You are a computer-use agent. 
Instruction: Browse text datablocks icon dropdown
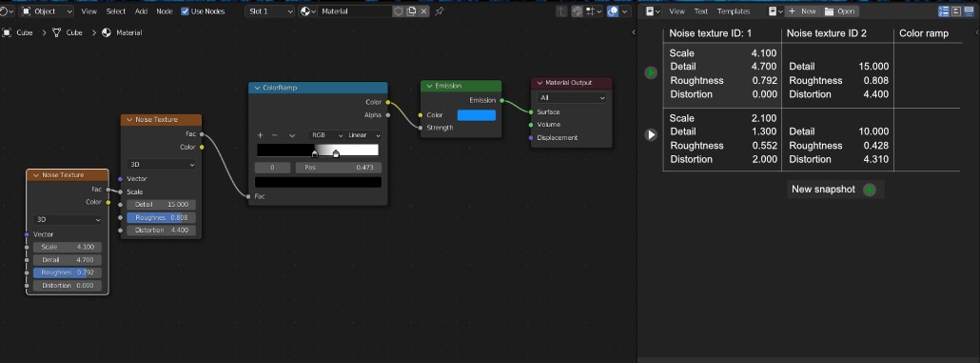point(775,11)
